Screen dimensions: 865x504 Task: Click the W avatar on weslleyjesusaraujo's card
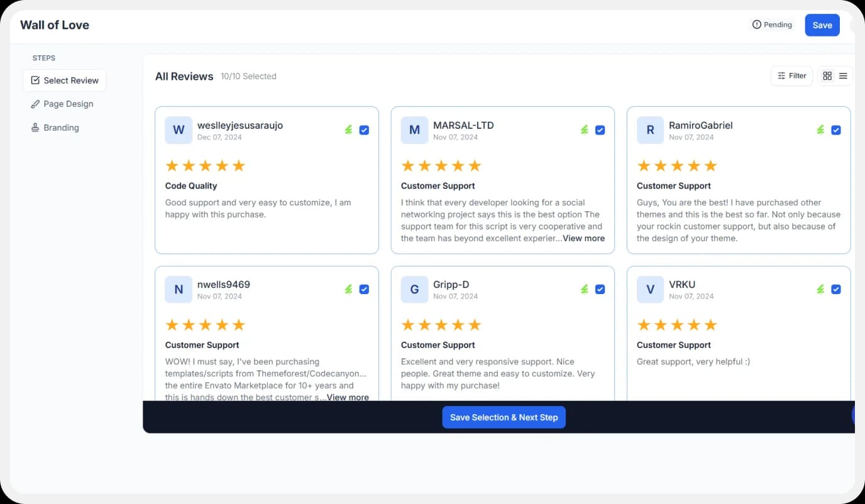click(179, 129)
